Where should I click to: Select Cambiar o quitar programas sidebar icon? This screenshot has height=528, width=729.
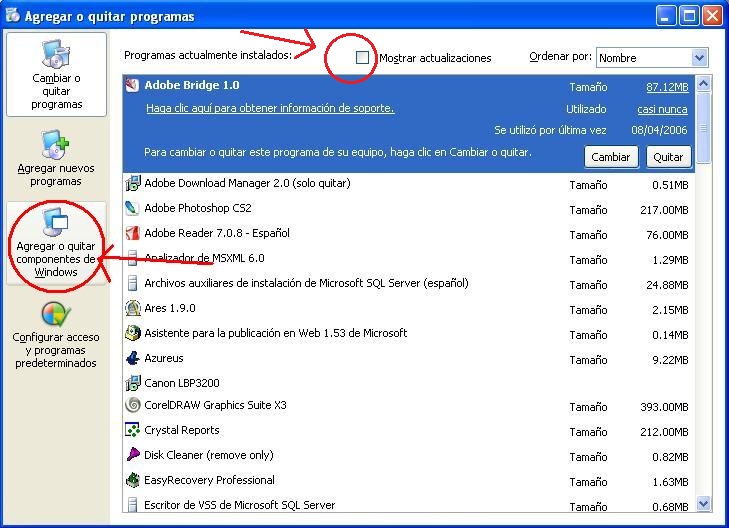56,54
